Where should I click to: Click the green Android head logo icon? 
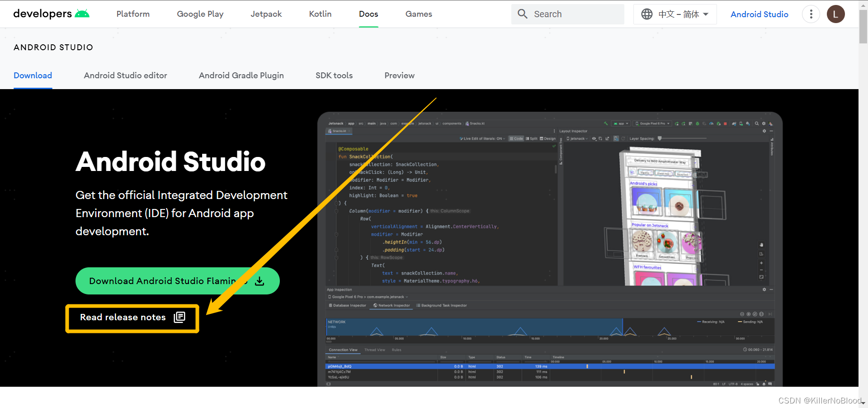(x=82, y=14)
